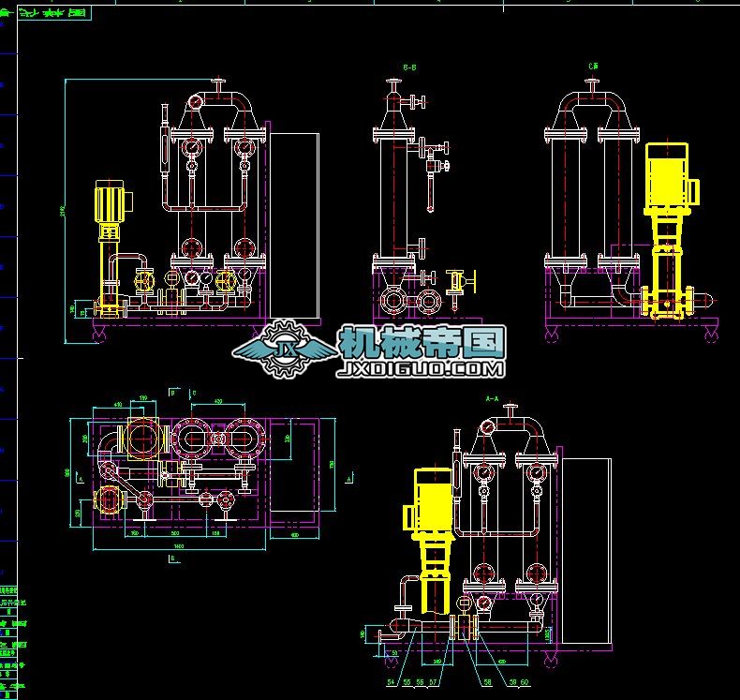This screenshot has height=700, width=740.
Task: Click the B-B section view label
Action: [409, 67]
